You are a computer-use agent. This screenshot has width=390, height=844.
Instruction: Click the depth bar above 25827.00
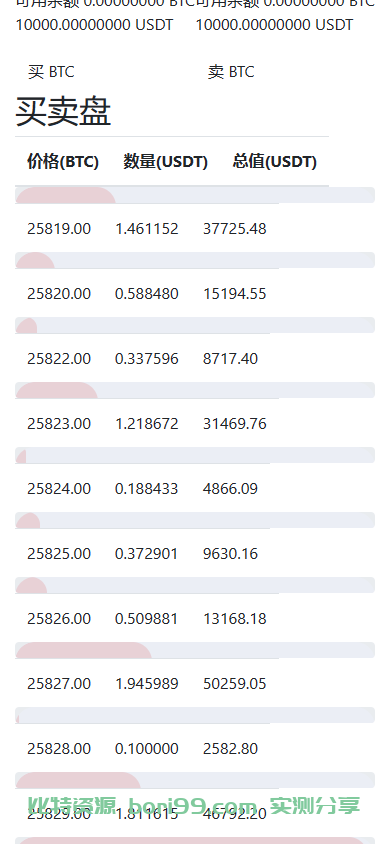tap(195, 650)
